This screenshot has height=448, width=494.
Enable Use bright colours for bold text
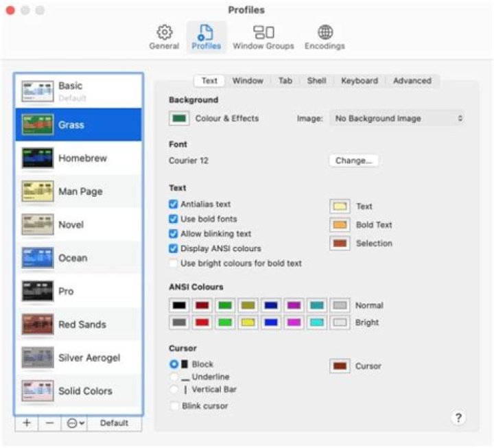(174, 263)
